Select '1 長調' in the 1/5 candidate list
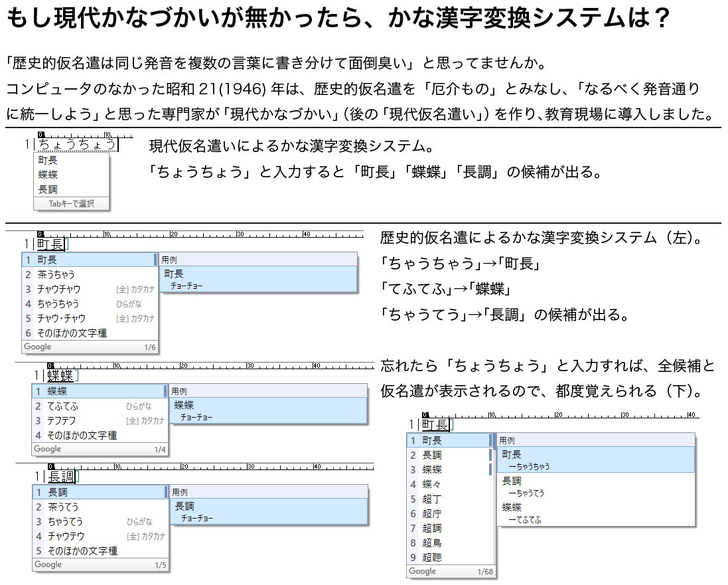The width and height of the screenshot is (728, 585). [x=100, y=492]
